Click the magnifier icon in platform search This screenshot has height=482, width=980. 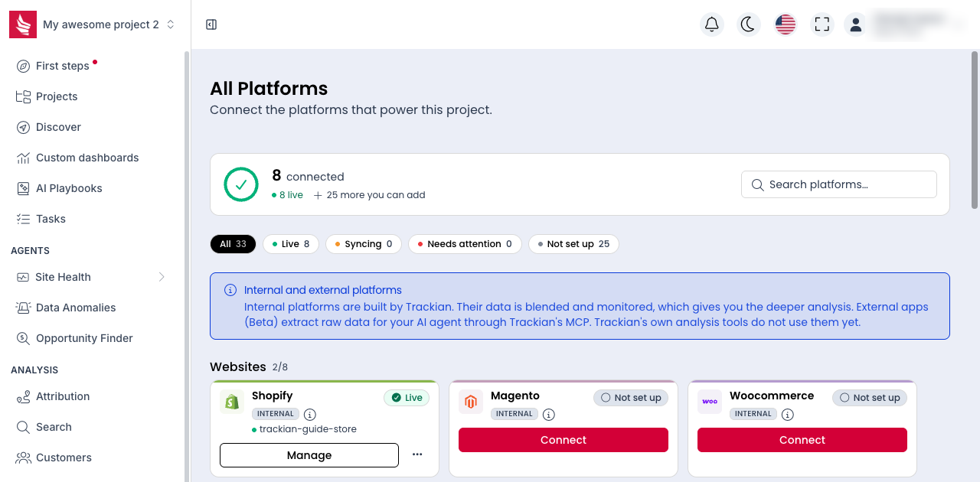757,184
